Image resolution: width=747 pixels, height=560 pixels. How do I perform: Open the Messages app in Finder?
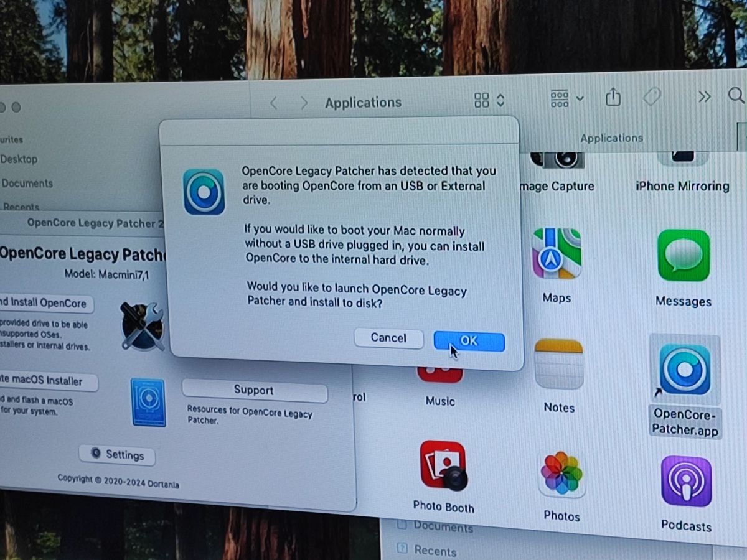pos(684,256)
